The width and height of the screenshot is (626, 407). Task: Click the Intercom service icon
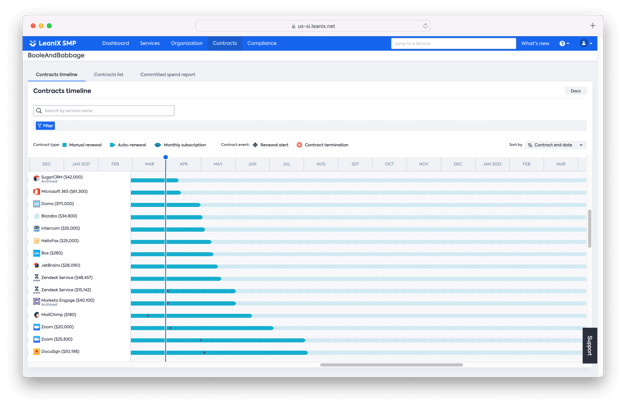point(36,228)
